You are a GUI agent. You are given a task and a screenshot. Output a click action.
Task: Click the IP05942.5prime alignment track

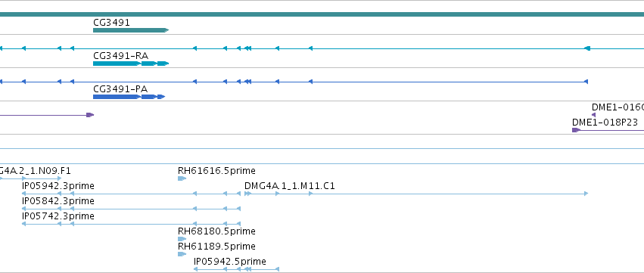pos(236,269)
